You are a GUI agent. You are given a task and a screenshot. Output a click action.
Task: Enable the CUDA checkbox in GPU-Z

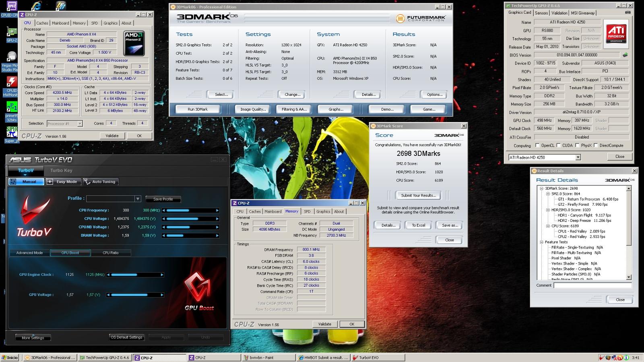tap(558, 145)
